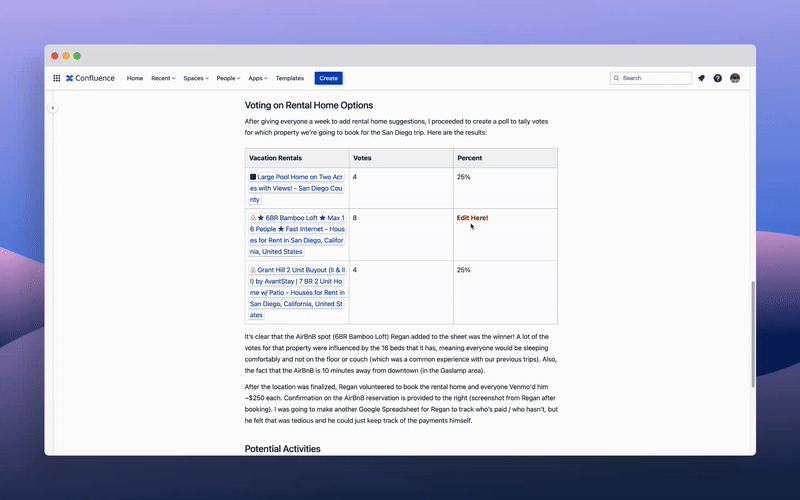
Task: Open Large Pool Home on Two Acres link
Action: [x=296, y=188]
